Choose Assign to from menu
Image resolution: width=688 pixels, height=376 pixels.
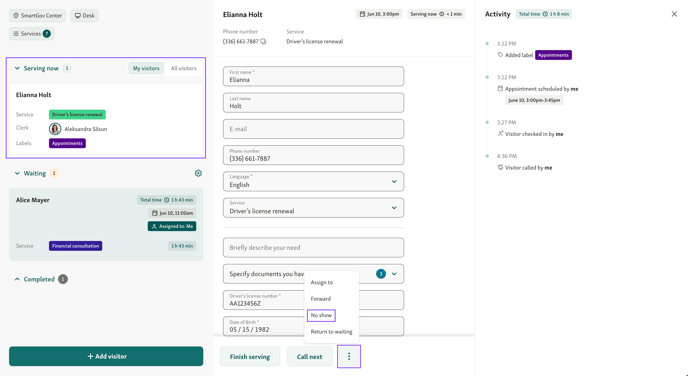322,283
